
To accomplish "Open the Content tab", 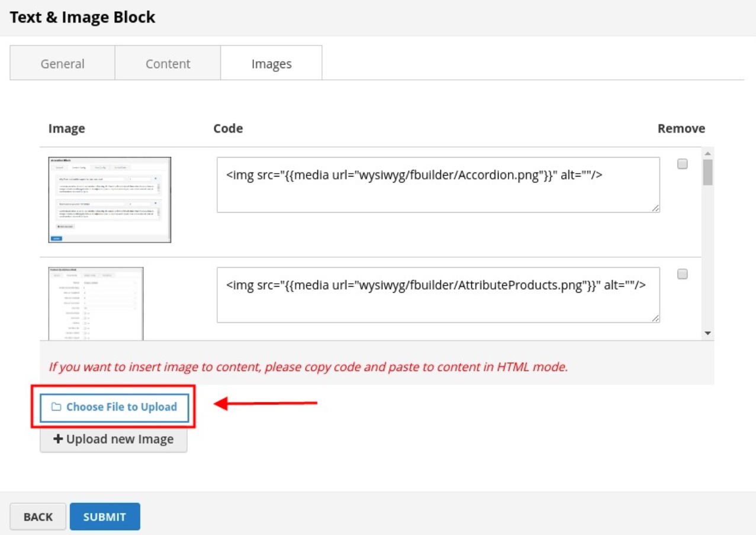I will pyautogui.click(x=168, y=63).
